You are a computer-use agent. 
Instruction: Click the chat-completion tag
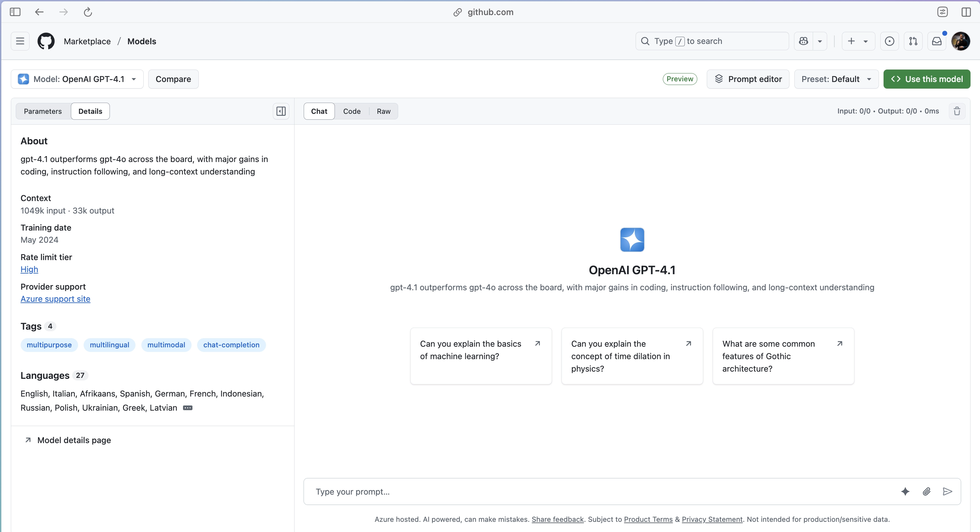coord(231,345)
